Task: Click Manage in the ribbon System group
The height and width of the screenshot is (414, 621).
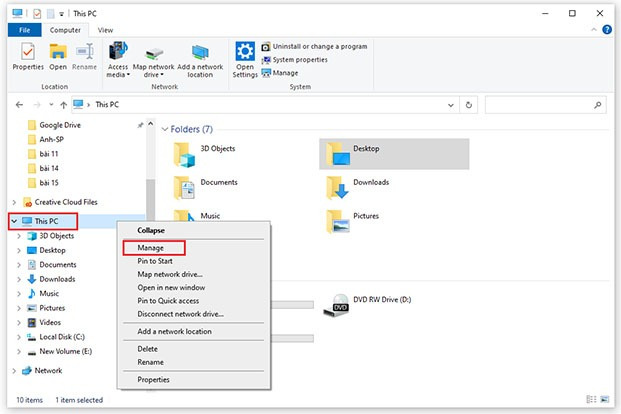Action: (x=280, y=73)
